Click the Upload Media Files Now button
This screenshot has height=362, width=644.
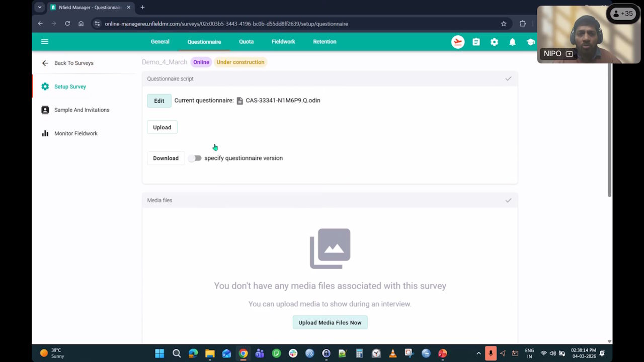click(x=330, y=322)
